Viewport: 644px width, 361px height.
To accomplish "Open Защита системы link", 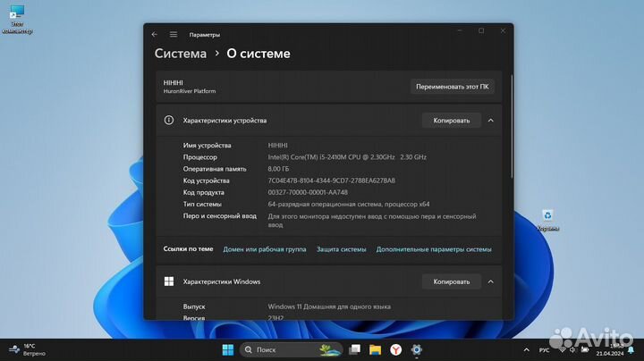I will [x=342, y=249].
